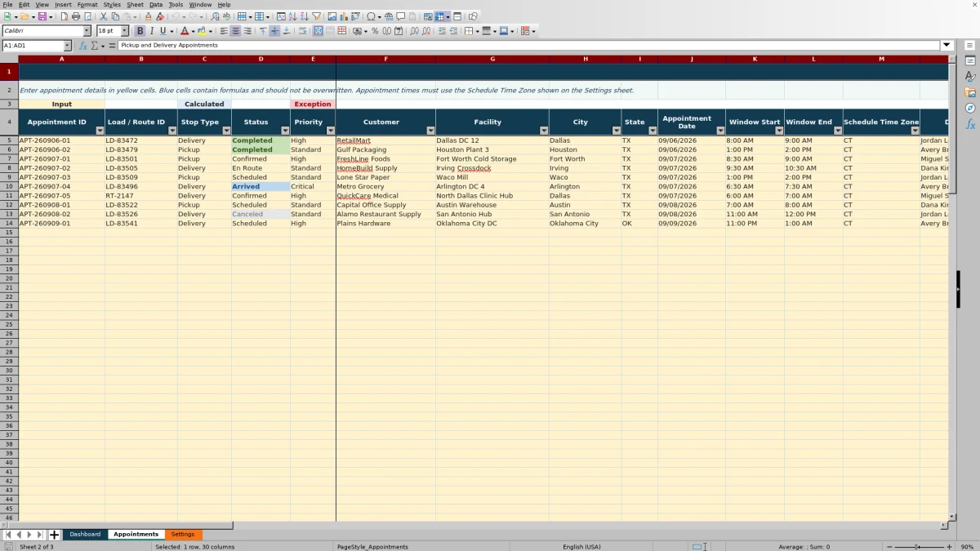980x551 pixels.
Task: Click the next sheet navigation arrow
Action: tap(29, 535)
